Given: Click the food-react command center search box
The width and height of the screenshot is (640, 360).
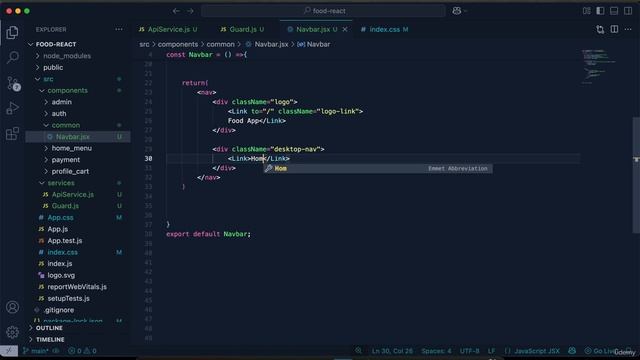Looking at the screenshot, I should click(x=323, y=11).
